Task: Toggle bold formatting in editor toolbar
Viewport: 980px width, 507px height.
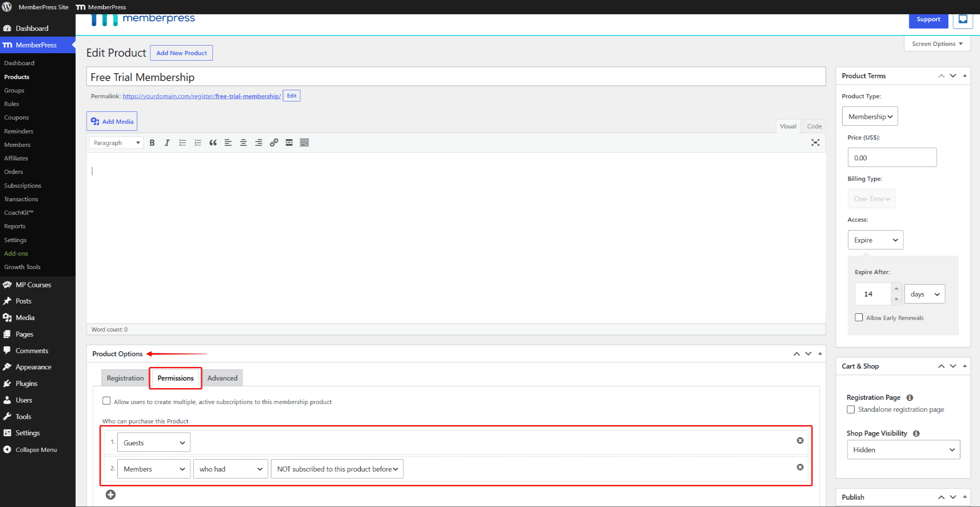Action: [x=152, y=143]
